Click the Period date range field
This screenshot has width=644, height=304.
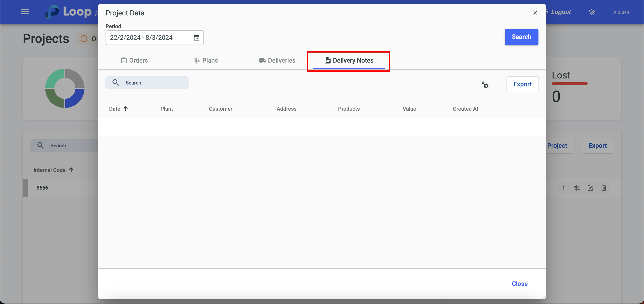click(149, 38)
